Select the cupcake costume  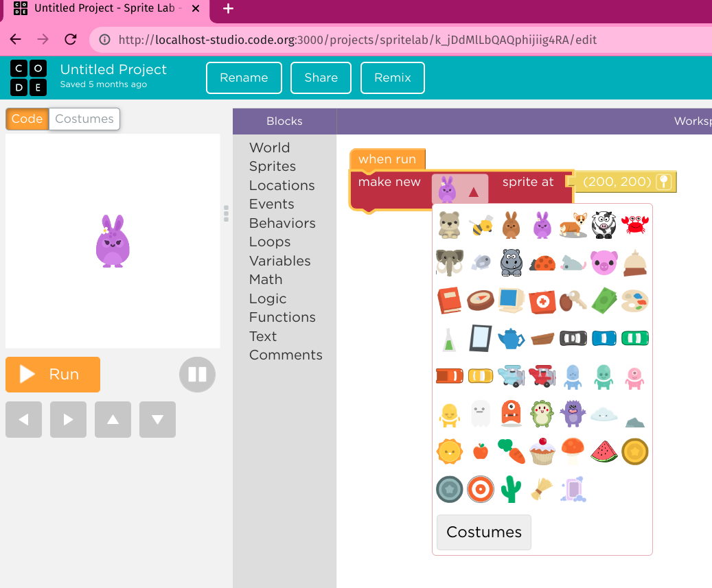(542, 451)
